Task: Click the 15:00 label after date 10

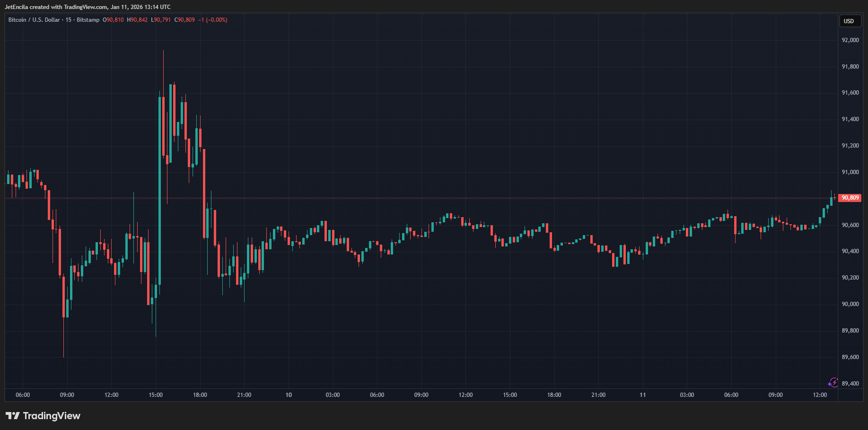Action: coord(510,395)
